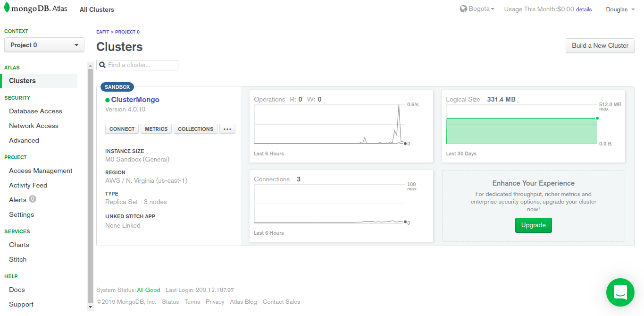Image resolution: width=644 pixels, height=316 pixels.
Task: Click the green ClusterMongo status dot
Action: click(x=108, y=100)
